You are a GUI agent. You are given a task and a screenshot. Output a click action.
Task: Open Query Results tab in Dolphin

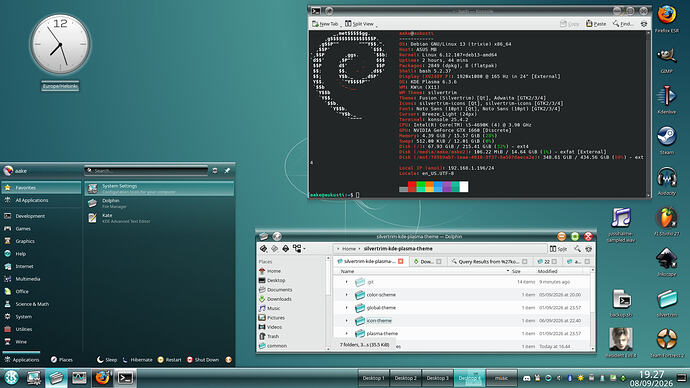488,261
